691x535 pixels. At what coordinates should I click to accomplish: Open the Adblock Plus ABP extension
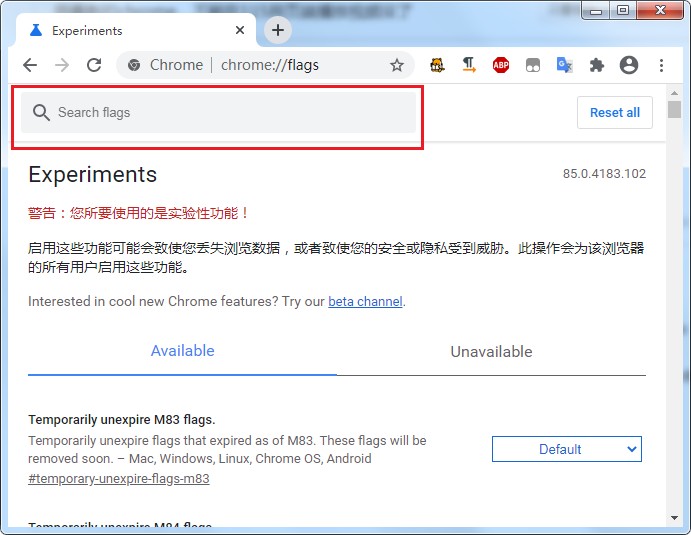tap(501, 65)
